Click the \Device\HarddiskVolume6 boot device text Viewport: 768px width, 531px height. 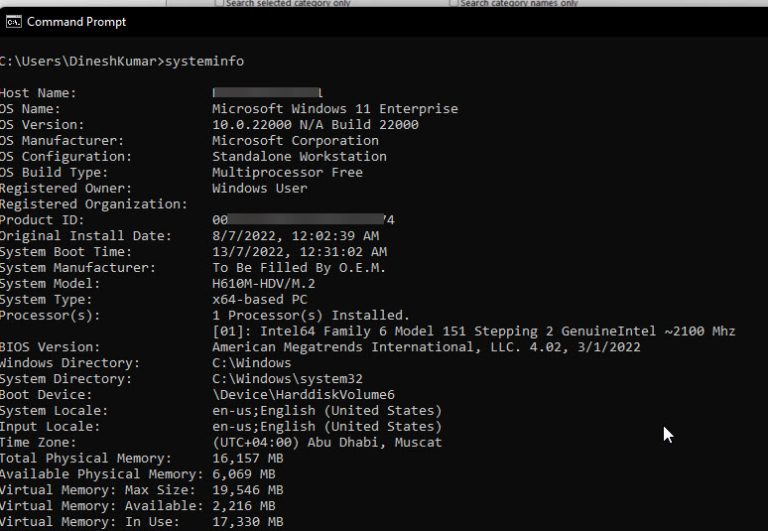303,394
